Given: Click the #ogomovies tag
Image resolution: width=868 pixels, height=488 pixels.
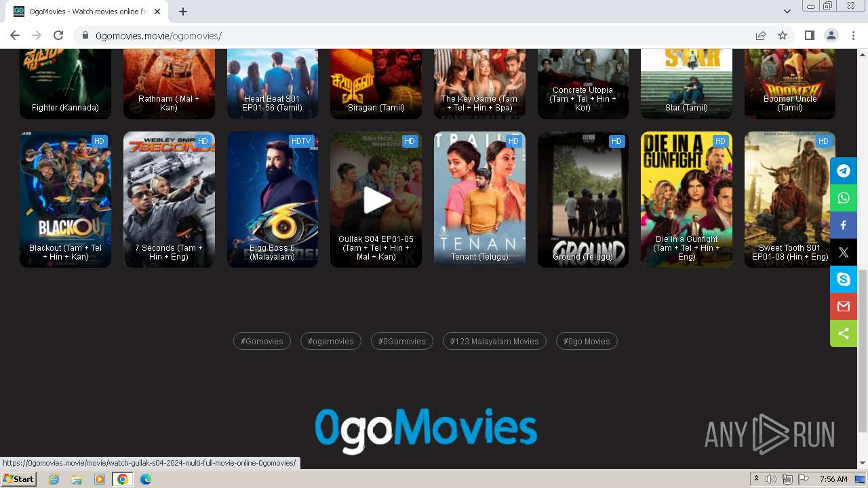Looking at the screenshot, I should click(x=330, y=341).
